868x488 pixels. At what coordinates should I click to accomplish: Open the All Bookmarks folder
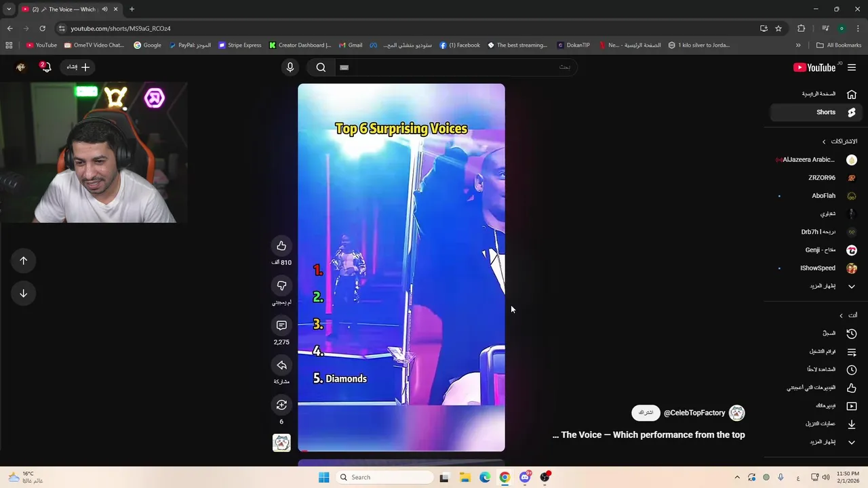pyautogui.click(x=839, y=45)
